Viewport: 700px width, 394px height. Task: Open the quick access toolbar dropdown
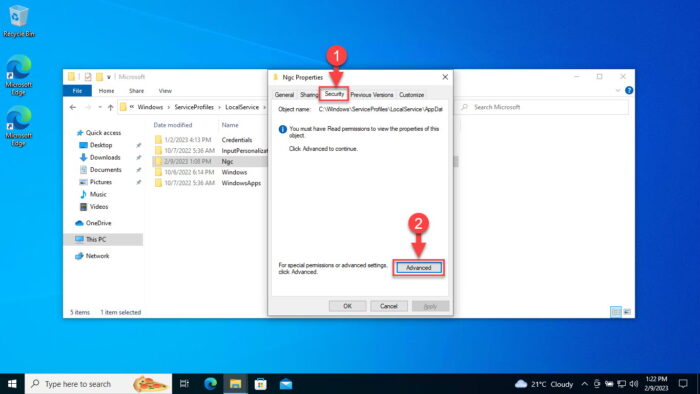[108, 77]
